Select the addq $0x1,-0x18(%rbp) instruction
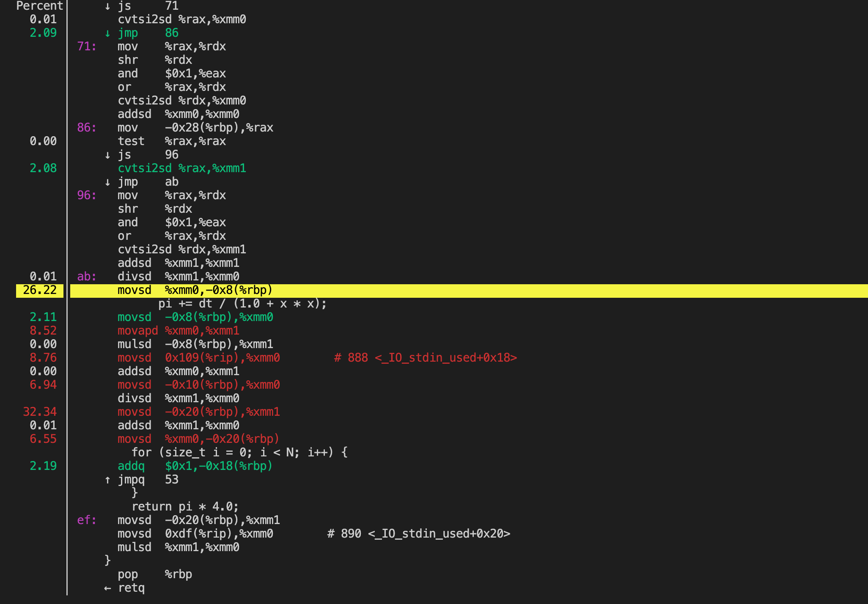The image size is (868, 604). click(195, 466)
